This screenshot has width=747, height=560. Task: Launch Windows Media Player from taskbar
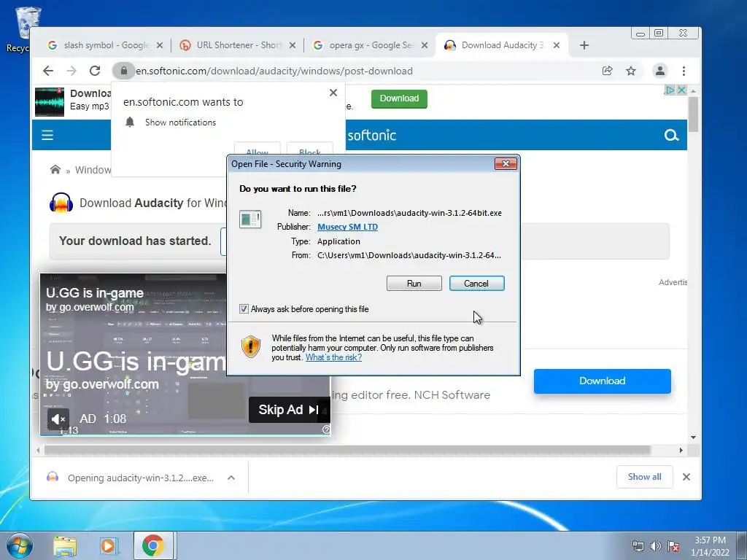109,546
